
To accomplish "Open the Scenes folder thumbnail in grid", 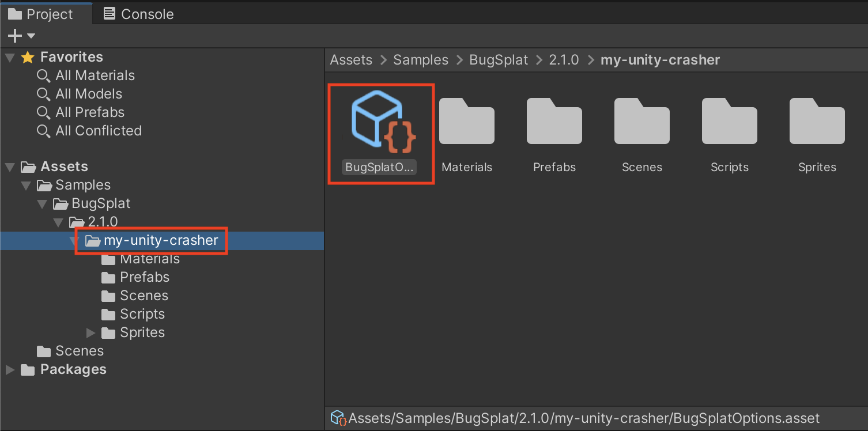I will [641, 122].
